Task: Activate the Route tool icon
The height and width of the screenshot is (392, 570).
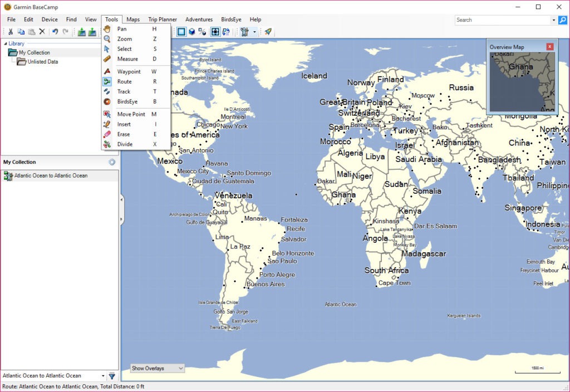Action: [107, 81]
